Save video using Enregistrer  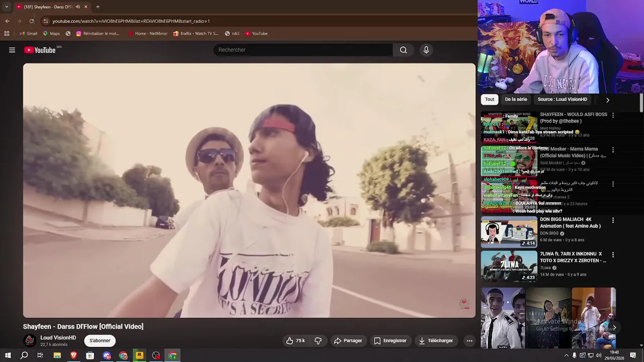tap(390, 341)
